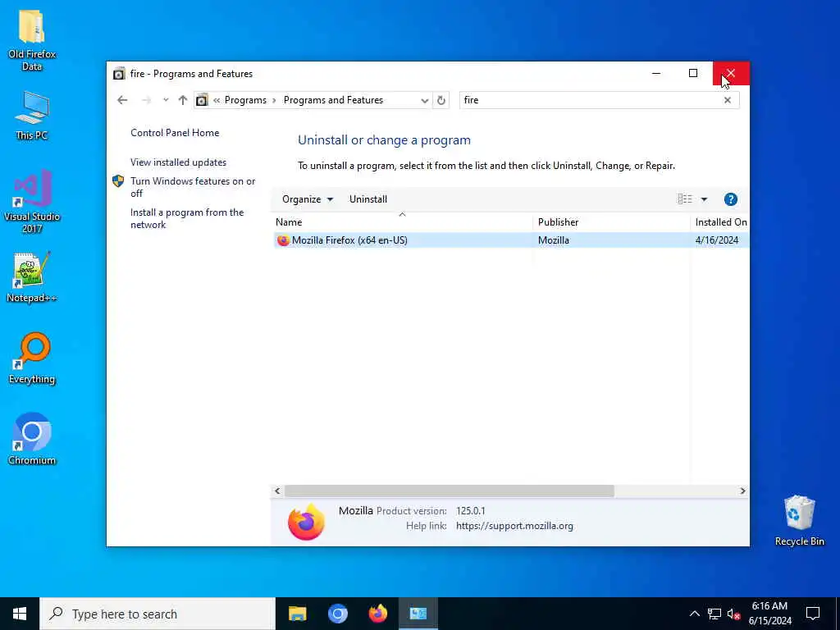Open the Windows Start menu
Image resolution: width=840 pixels, height=630 pixels.
click(20, 614)
